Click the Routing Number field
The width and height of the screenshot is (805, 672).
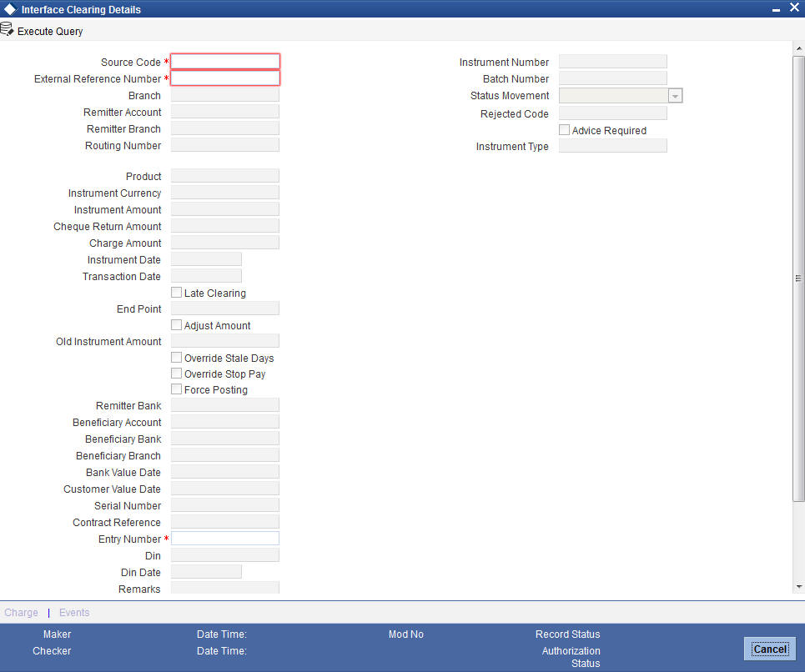click(225, 145)
